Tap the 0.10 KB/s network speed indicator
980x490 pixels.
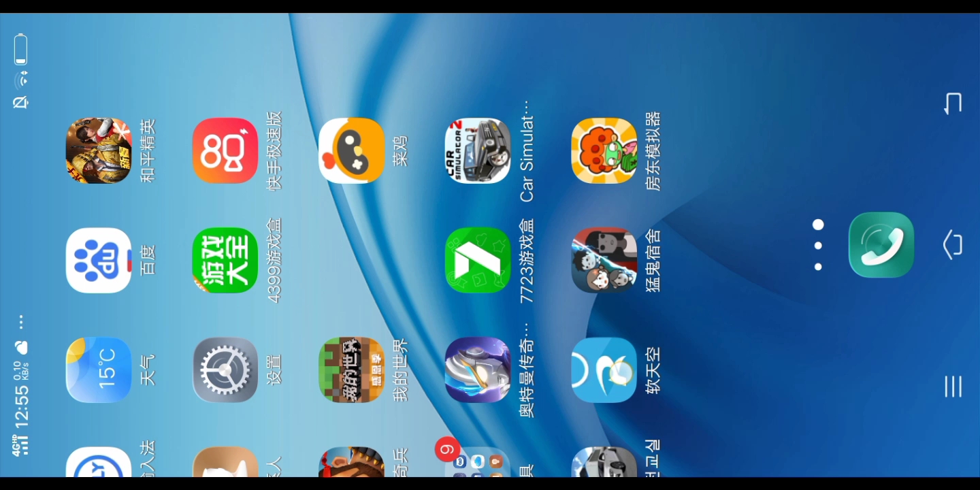point(21,370)
